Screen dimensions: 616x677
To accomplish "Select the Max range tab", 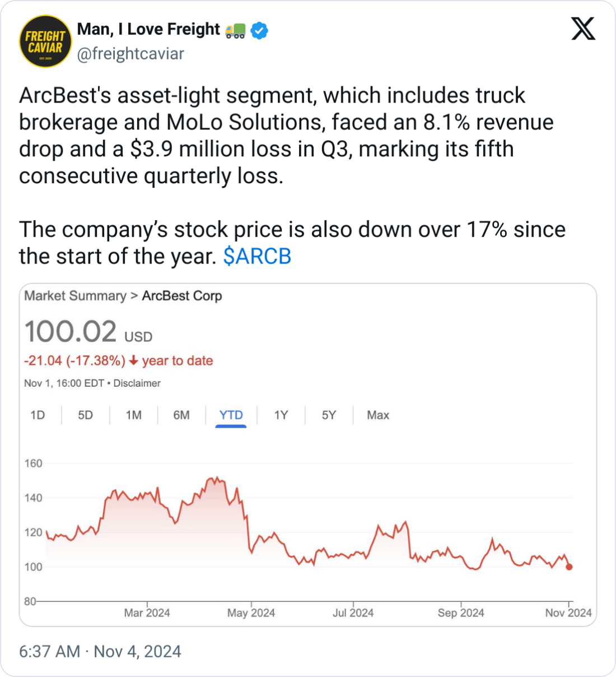I will 378,415.
